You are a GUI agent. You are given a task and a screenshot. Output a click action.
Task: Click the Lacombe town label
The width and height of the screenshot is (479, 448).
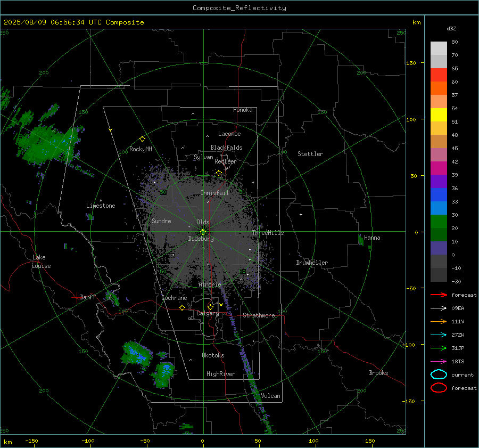tap(229, 134)
